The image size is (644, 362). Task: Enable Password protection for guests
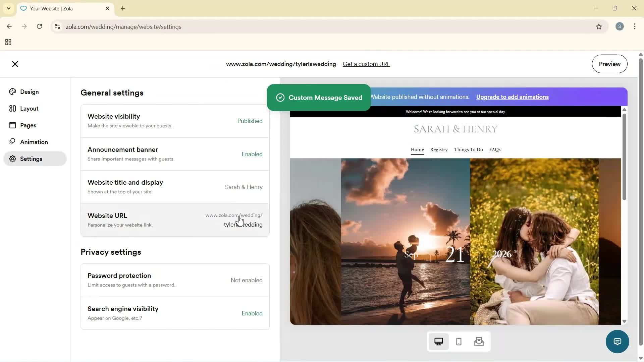[x=247, y=280]
